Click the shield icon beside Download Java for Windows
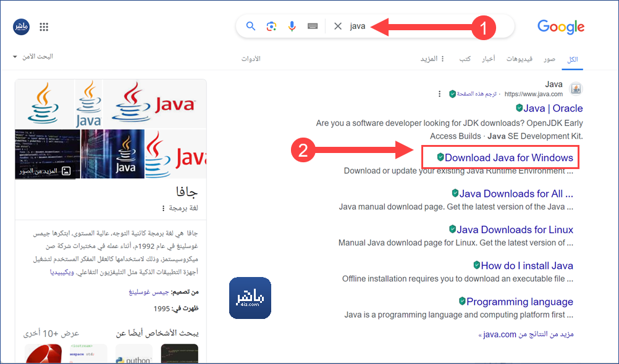The image size is (619, 364). coord(440,157)
